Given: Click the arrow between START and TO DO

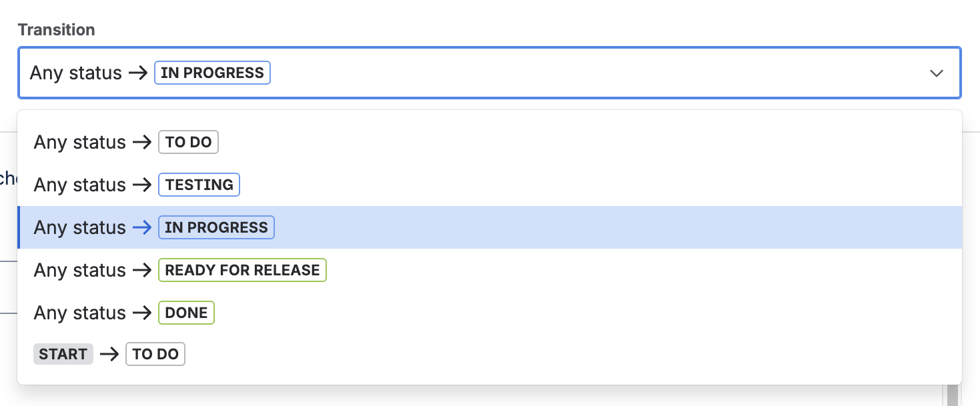Looking at the screenshot, I should tap(108, 354).
